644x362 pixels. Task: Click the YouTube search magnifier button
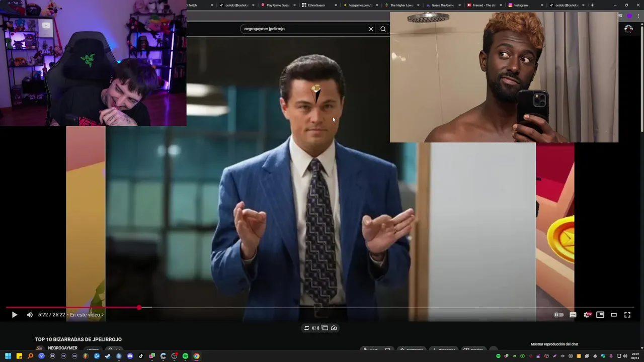[383, 29]
